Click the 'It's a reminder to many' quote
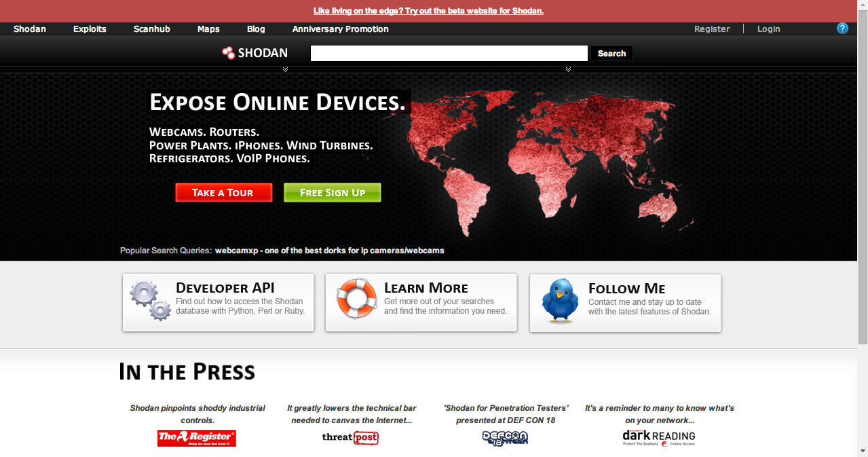868x457 pixels. coord(660,414)
